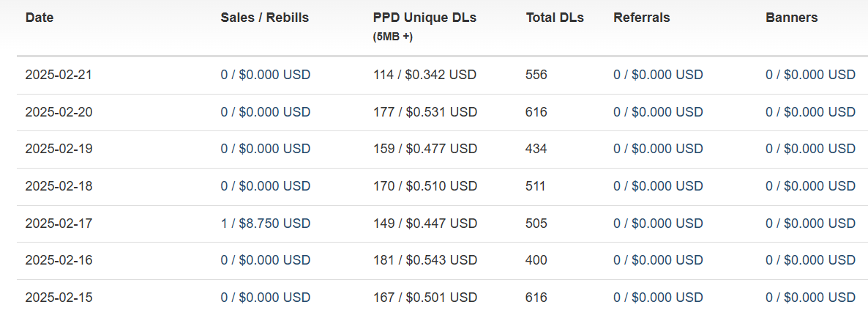Open sales link for 2025-02-17
868x310 pixels.
coord(265,224)
